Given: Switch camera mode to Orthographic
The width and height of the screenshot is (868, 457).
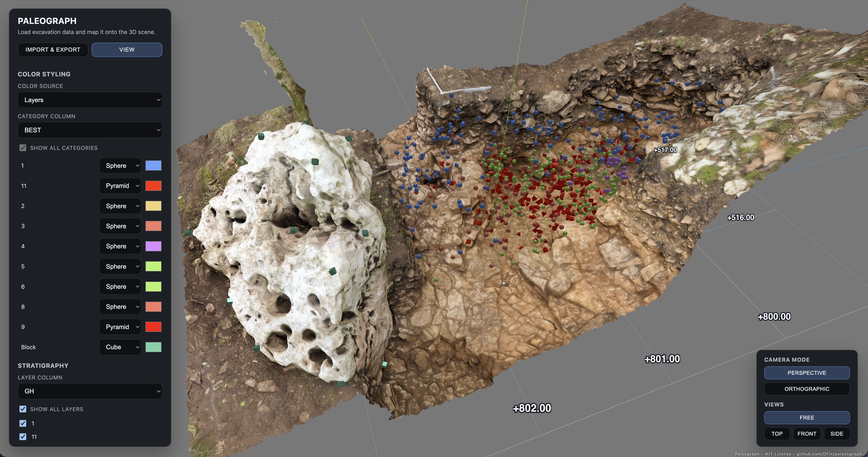Looking at the screenshot, I should tap(807, 389).
